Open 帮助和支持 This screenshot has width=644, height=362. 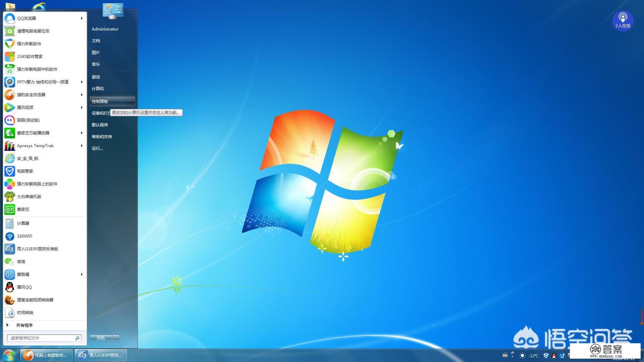[x=102, y=137]
